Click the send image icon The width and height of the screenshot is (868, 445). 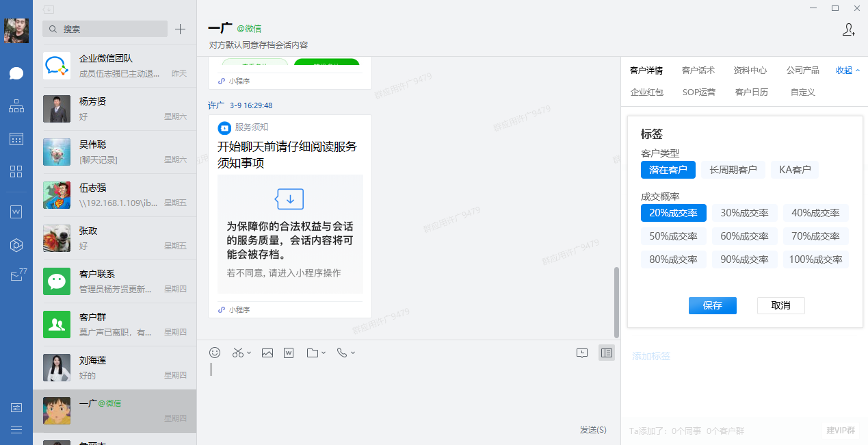pos(267,353)
